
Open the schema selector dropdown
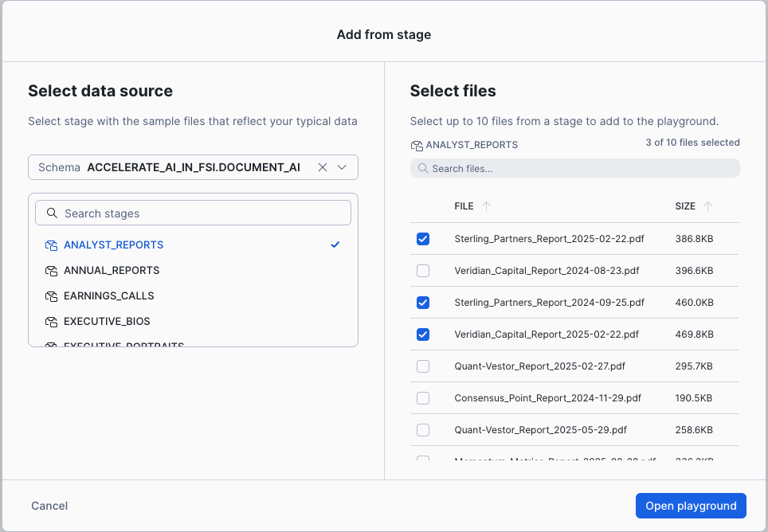click(343, 167)
